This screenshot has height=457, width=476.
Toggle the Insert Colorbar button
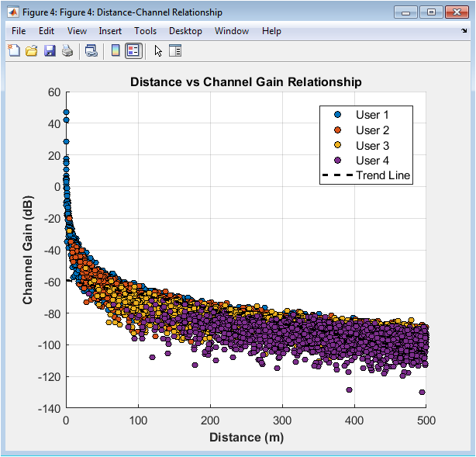tap(116, 51)
